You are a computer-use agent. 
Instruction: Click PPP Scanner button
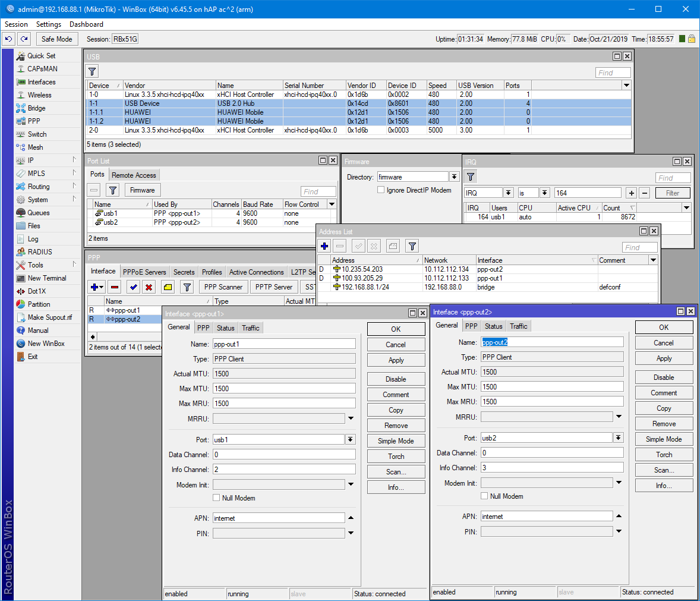point(223,287)
